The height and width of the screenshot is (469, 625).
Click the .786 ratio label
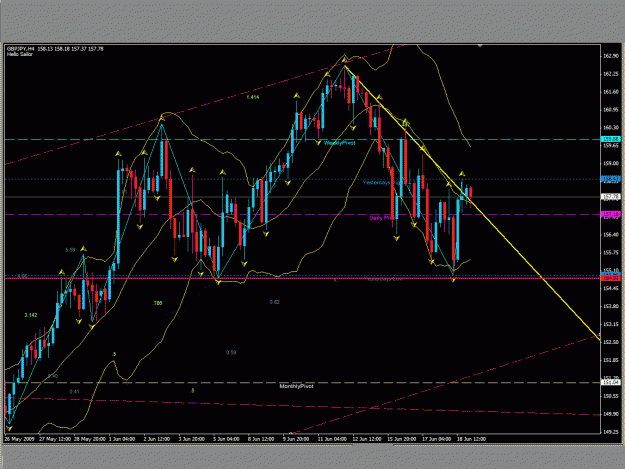click(x=157, y=303)
